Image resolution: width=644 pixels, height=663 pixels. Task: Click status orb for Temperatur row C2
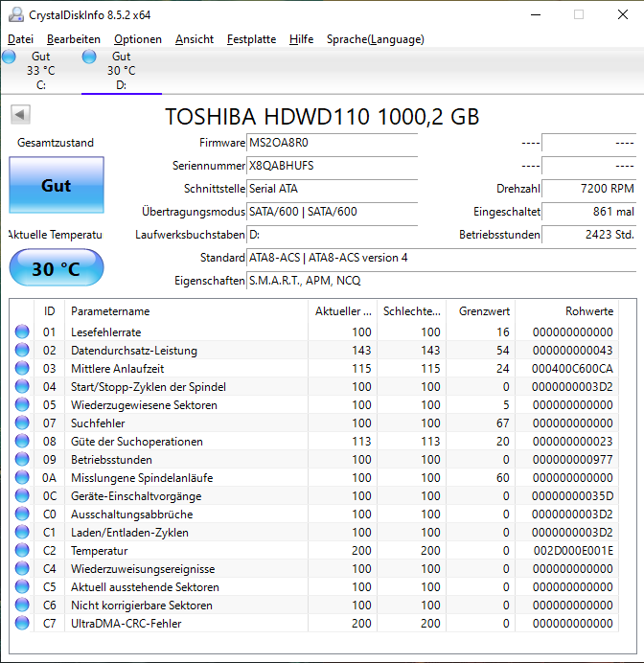(x=22, y=550)
